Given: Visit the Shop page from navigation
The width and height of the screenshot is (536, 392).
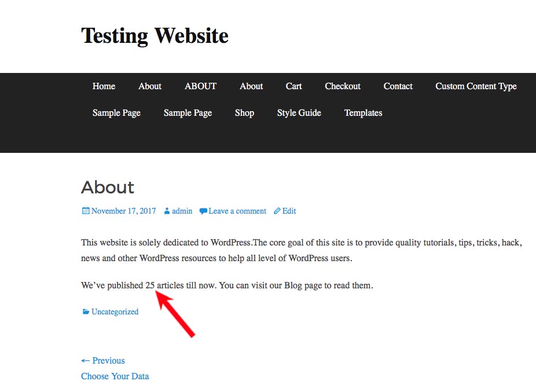Looking at the screenshot, I should [244, 113].
